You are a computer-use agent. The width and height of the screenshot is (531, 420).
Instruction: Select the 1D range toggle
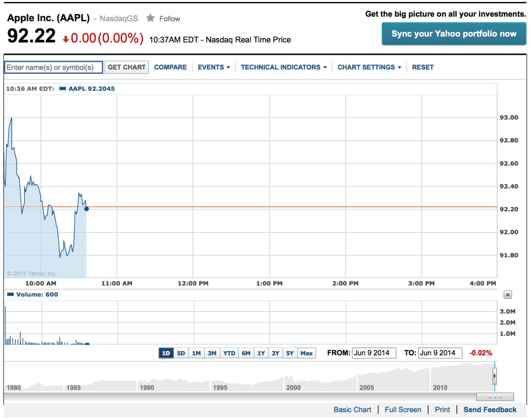(x=166, y=353)
